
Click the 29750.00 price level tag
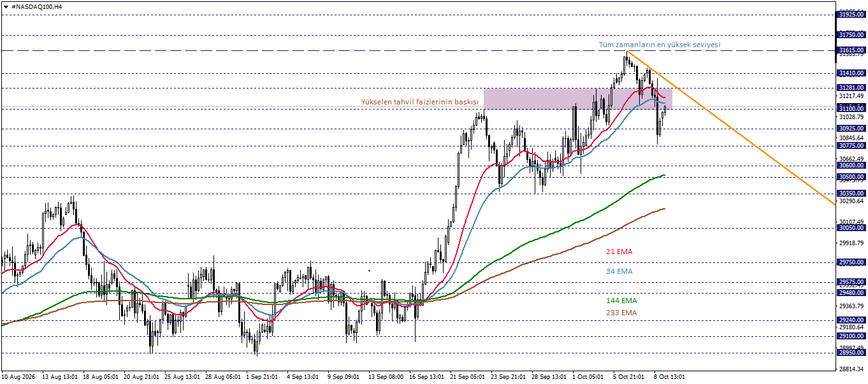[x=851, y=262]
